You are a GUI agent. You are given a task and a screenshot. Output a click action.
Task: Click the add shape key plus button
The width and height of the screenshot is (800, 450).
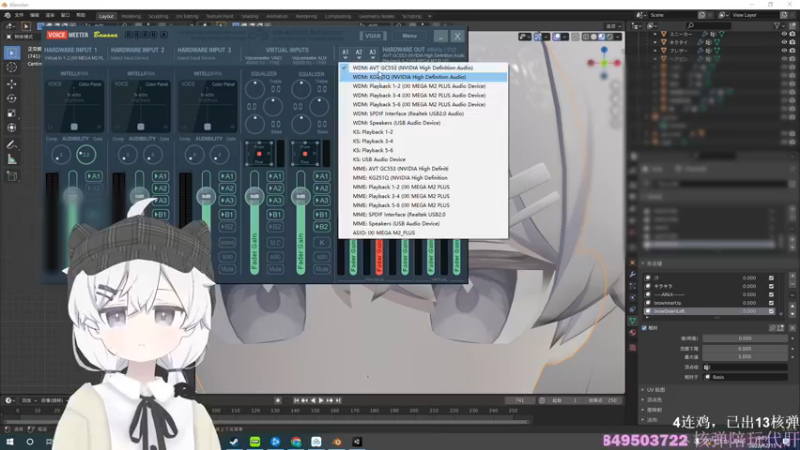pos(792,278)
